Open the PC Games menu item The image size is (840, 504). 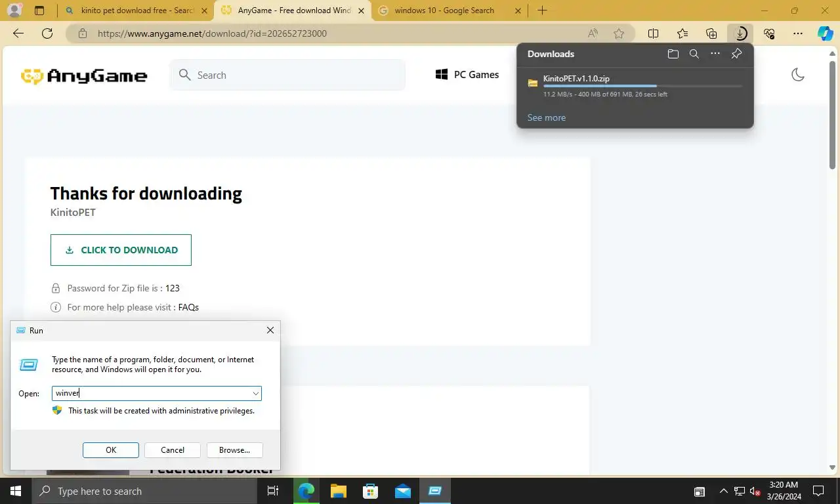(467, 75)
